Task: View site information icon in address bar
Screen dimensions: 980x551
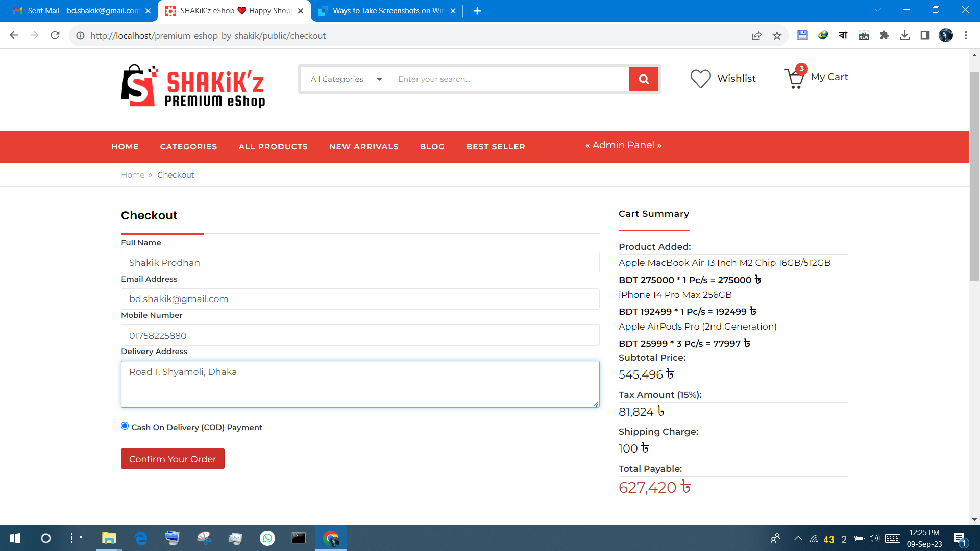Action: point(80,36)
